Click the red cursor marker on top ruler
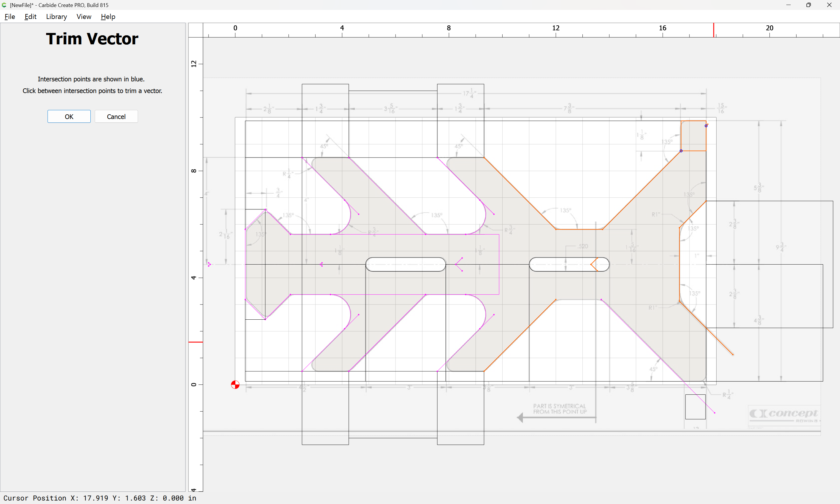 tap(714, 30)
